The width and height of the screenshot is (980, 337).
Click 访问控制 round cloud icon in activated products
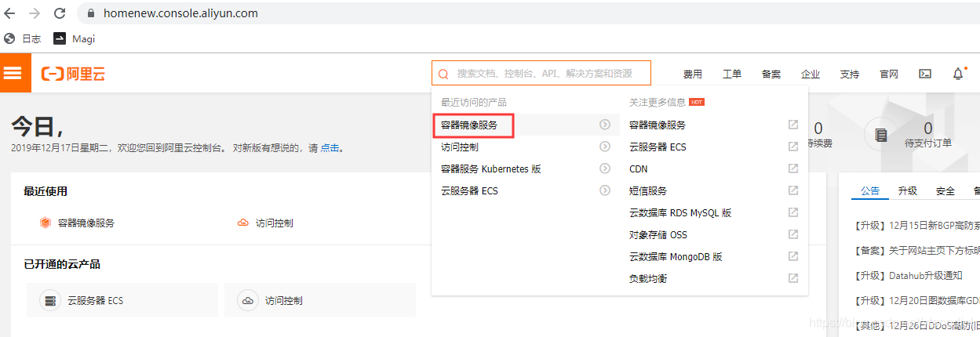[248, 300]
